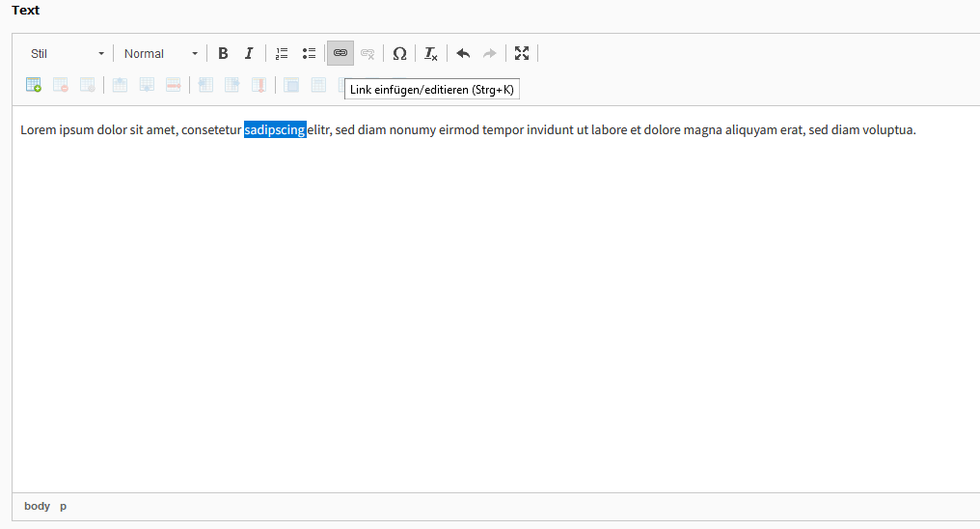Image resolution: width=980 pixels, height=529 pixels.
Task: Toggle bold formatting
Action: (223, 53)
